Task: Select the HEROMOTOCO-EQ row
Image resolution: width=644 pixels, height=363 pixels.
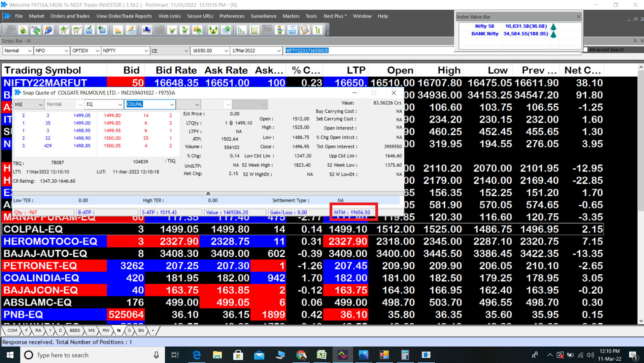Action: pyautogui.click(x=303, y=241)
